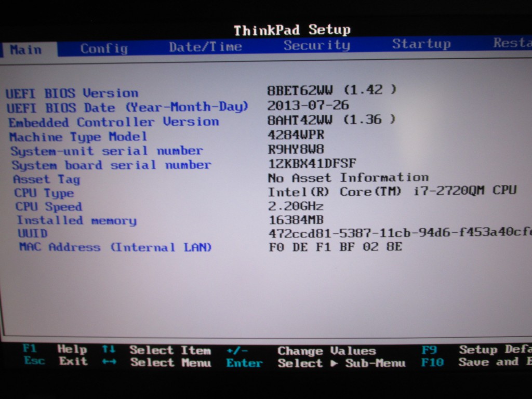
Task: Click the F9 key hint
Action: point(429,350)
